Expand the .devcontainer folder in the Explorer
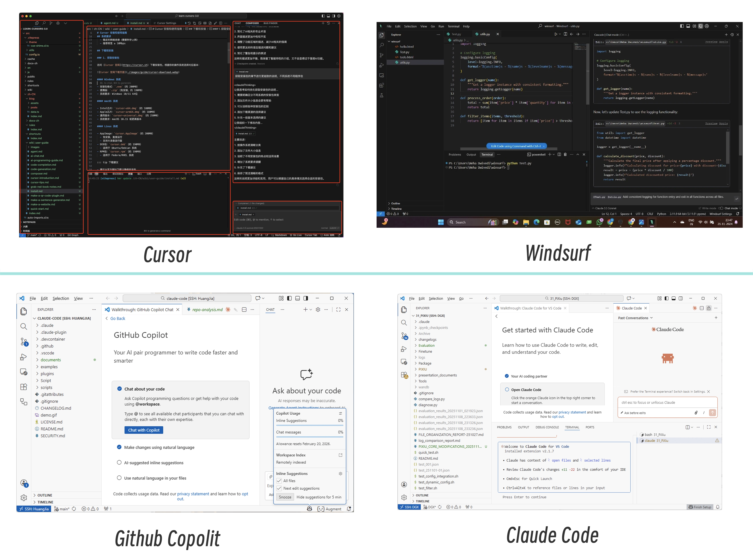753x560 pixels. (x=53, y=339)
